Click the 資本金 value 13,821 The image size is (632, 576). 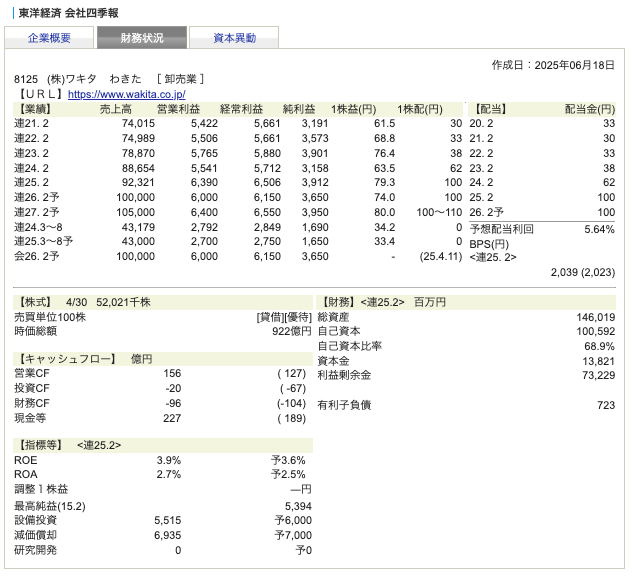tap(599, 361)
